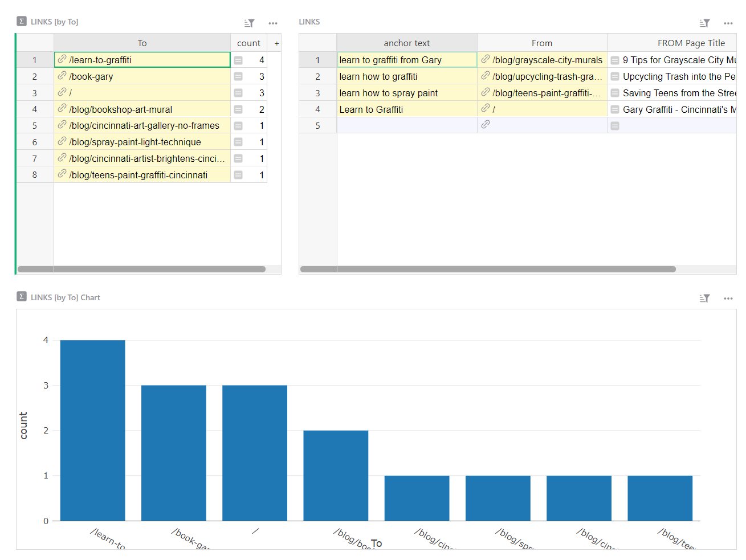Open the three-dot options menu on the chart widget

[729, 297]
